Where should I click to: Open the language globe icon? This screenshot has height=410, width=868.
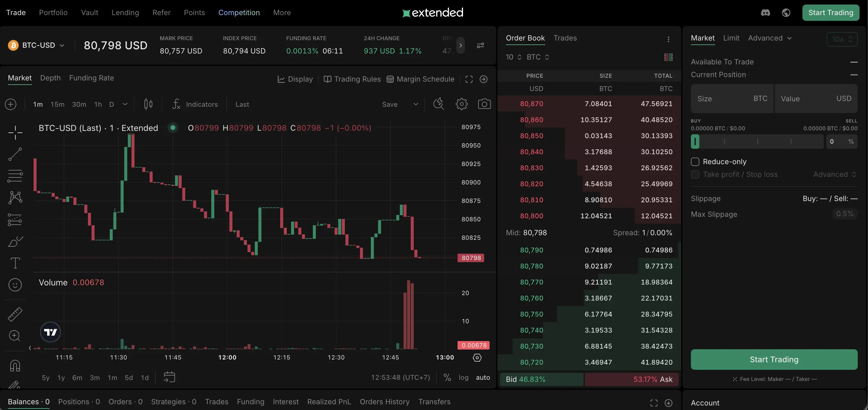pyautogui.click(x=786, y=13)
